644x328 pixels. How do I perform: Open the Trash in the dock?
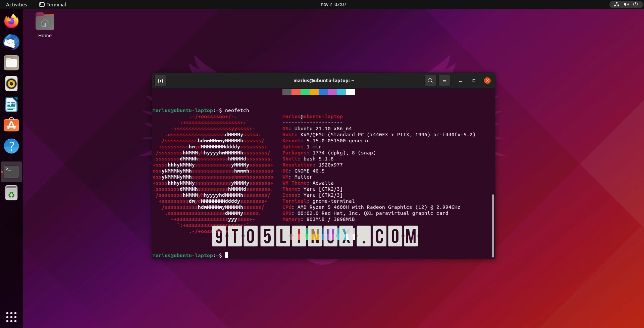(x=11, y=193)
